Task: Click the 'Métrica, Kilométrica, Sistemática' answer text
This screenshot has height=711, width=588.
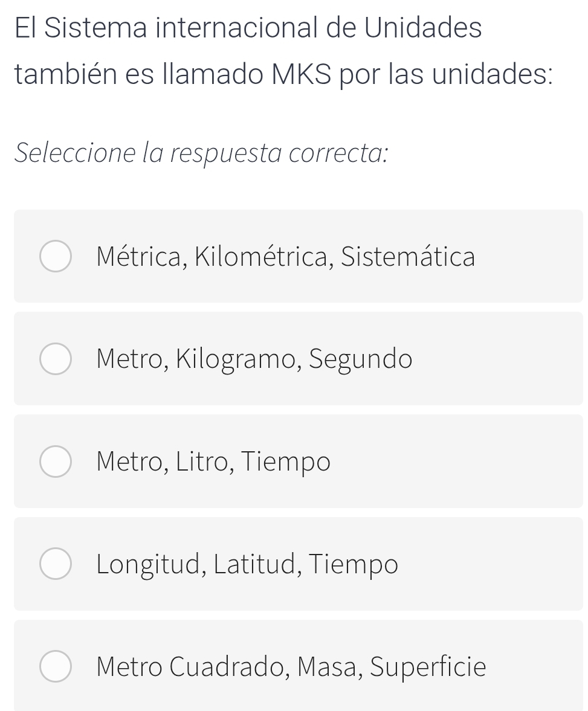Action: [285, 257]
